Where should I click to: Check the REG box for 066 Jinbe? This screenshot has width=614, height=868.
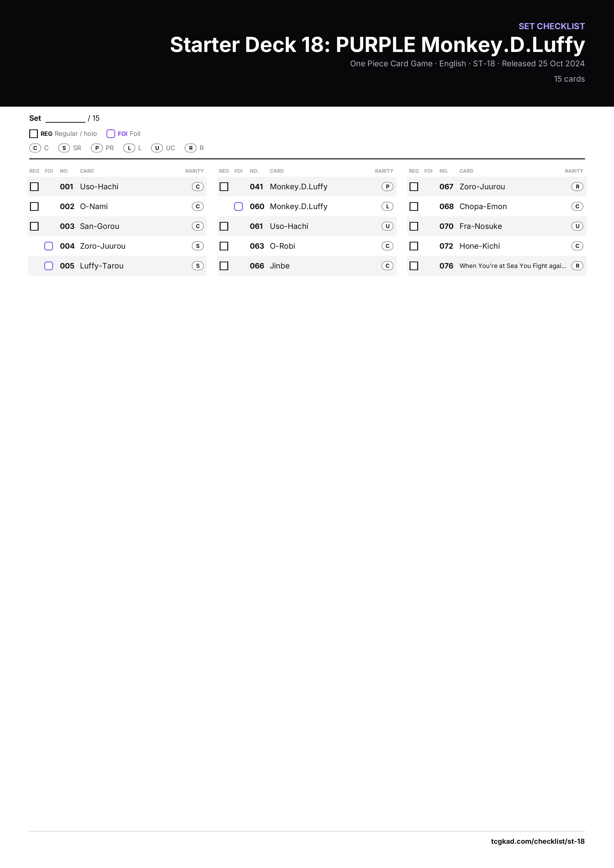224,266
